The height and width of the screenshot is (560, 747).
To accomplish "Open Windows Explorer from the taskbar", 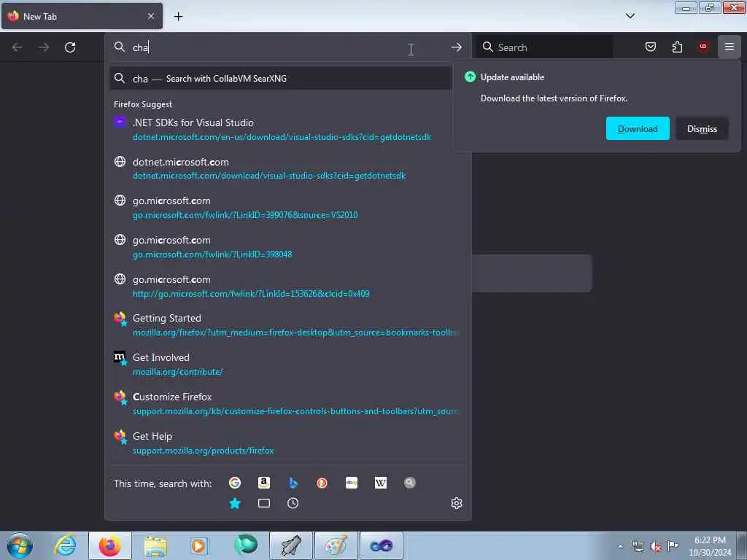I will tap(155, 545).
